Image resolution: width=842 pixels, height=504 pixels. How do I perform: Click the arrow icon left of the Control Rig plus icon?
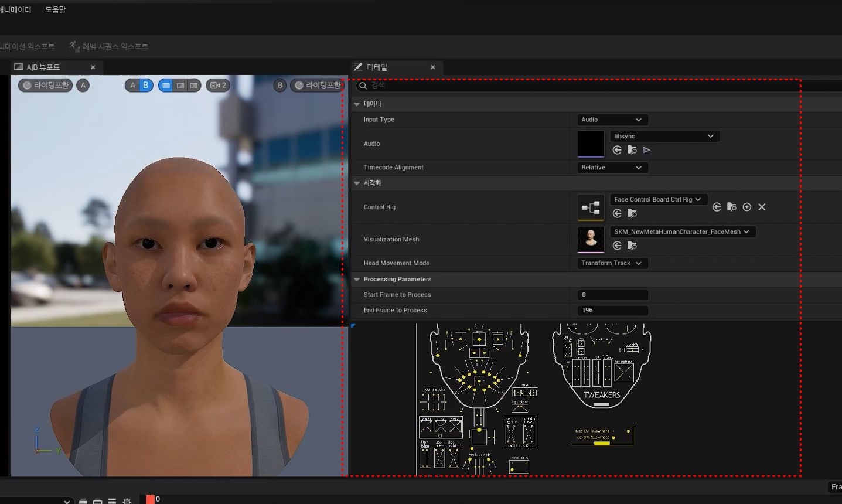point(717,207)
